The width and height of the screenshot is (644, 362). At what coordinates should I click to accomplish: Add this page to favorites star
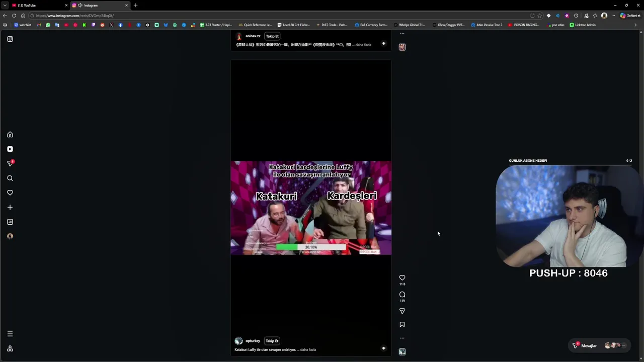(x=540, y=16)
